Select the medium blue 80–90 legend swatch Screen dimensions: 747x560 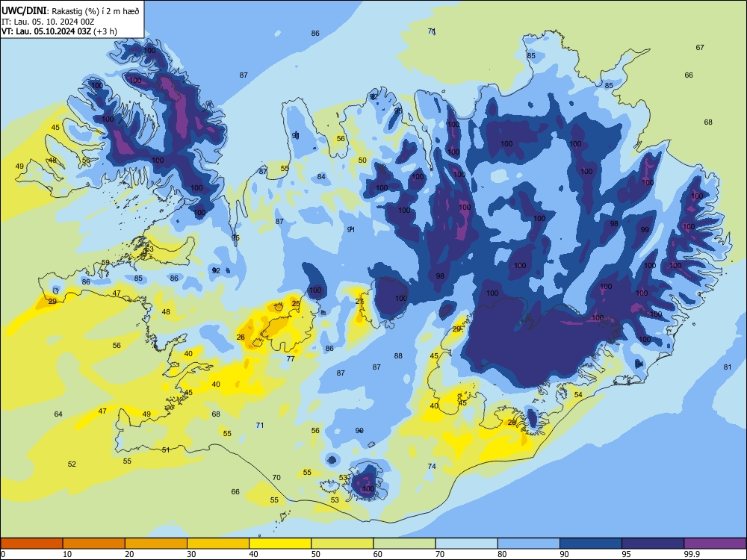pyautogui.click(x=529, y=544)
